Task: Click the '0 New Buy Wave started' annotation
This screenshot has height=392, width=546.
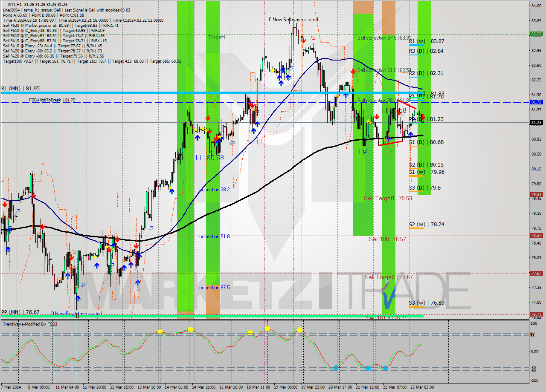Action: pos(77,314)
